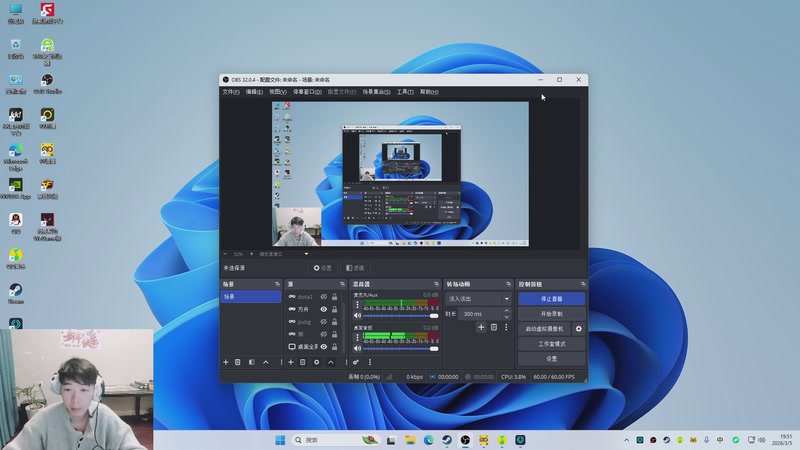This screenshot has height=450, width=800.
Task: Unlock the 方舟 source lock
Action: tap(335, 309)
